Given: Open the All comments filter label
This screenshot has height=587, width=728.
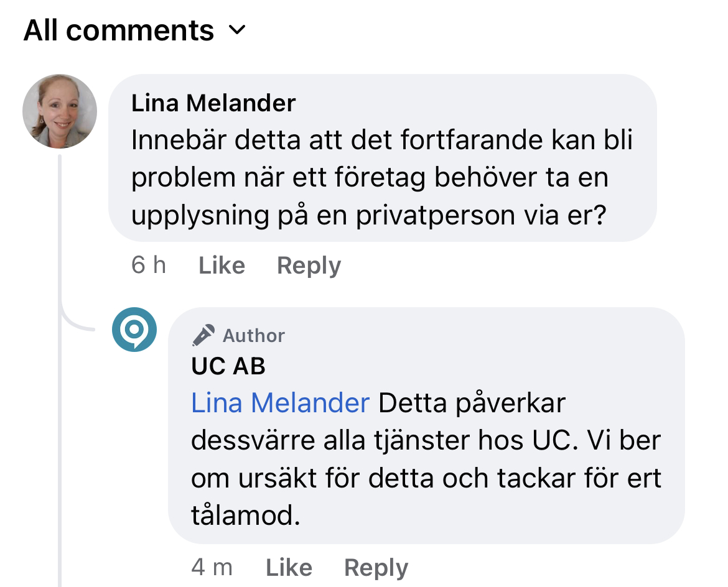Looking at the screenshot, I should tap(119, 30).
